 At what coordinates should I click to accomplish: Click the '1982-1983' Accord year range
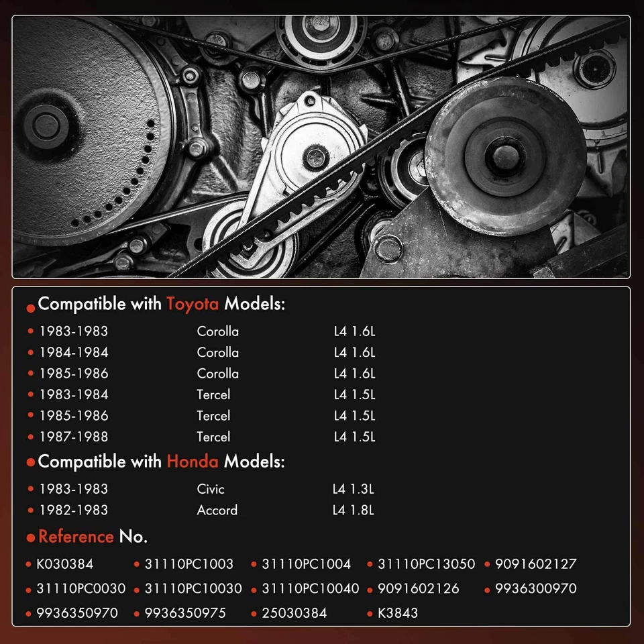(74, 510)
